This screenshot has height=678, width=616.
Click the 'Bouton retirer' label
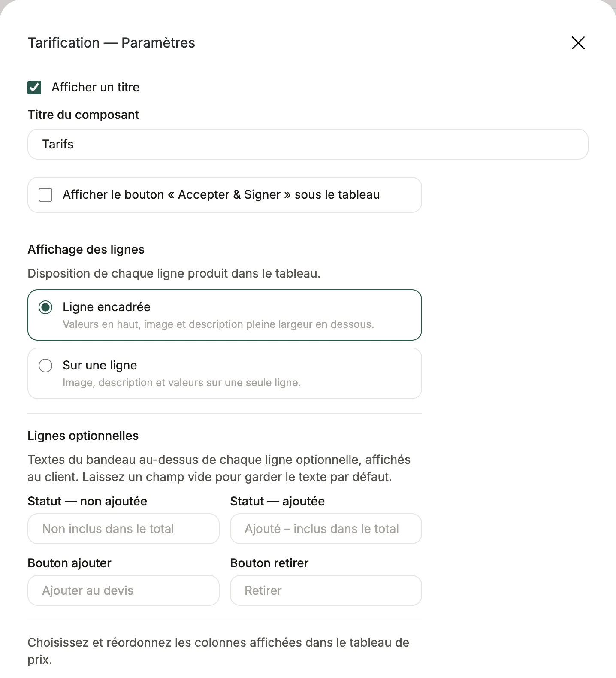coord(269,563)
